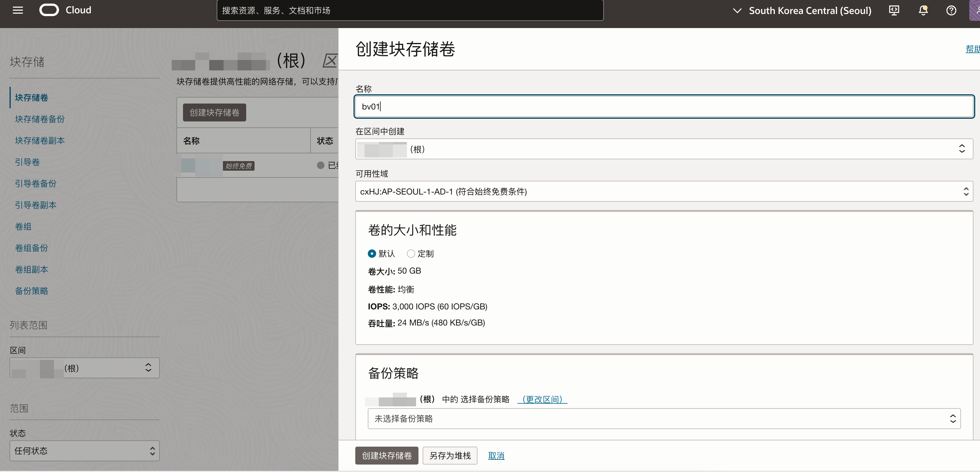Click the 卷性能: 均衡 text

391,289
